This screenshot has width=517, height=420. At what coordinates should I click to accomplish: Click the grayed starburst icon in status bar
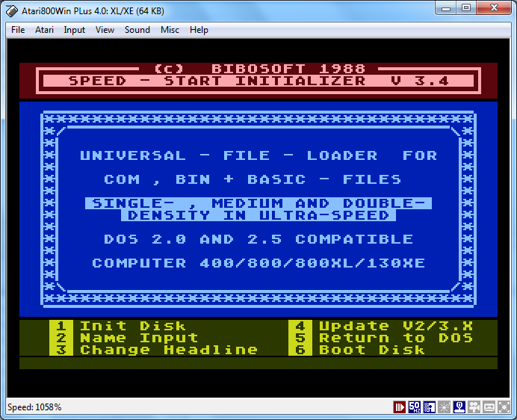click(x=445, y=407)
